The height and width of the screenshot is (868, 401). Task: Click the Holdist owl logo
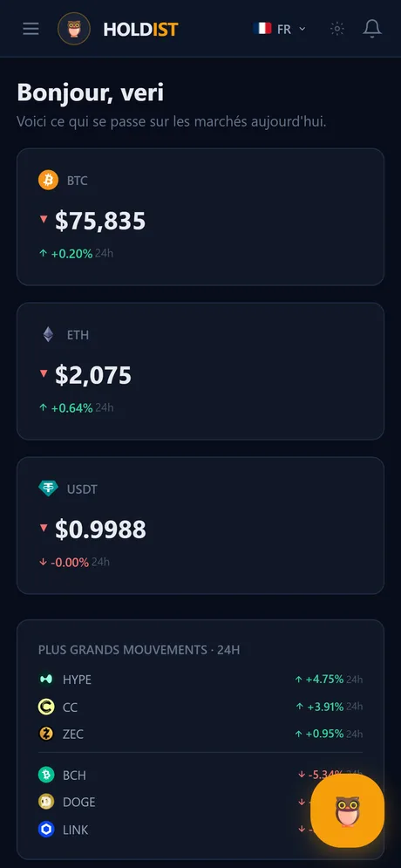pyautogui.click(x=74, y=29)
